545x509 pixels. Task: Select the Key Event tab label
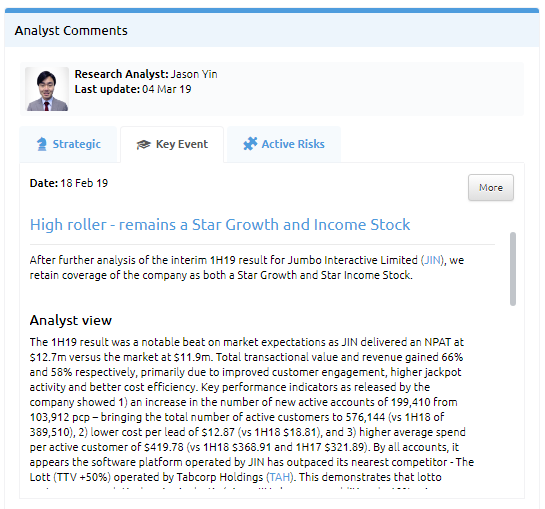(x=182, y=144)
